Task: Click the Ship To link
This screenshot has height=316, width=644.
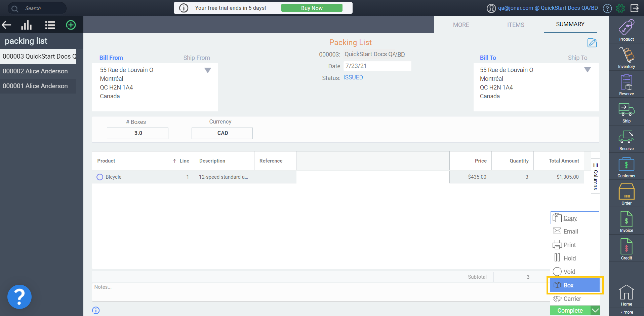Action: click(577, 58)
